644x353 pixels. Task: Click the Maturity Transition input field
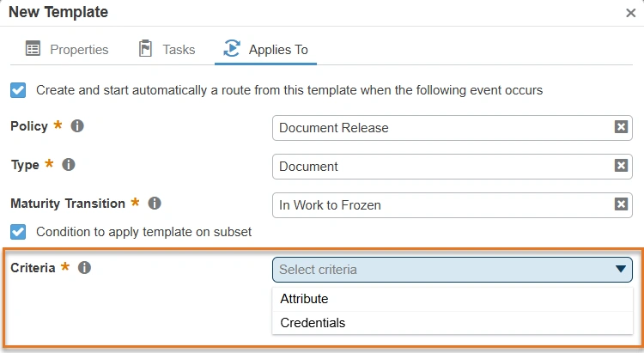click(438, 205)
